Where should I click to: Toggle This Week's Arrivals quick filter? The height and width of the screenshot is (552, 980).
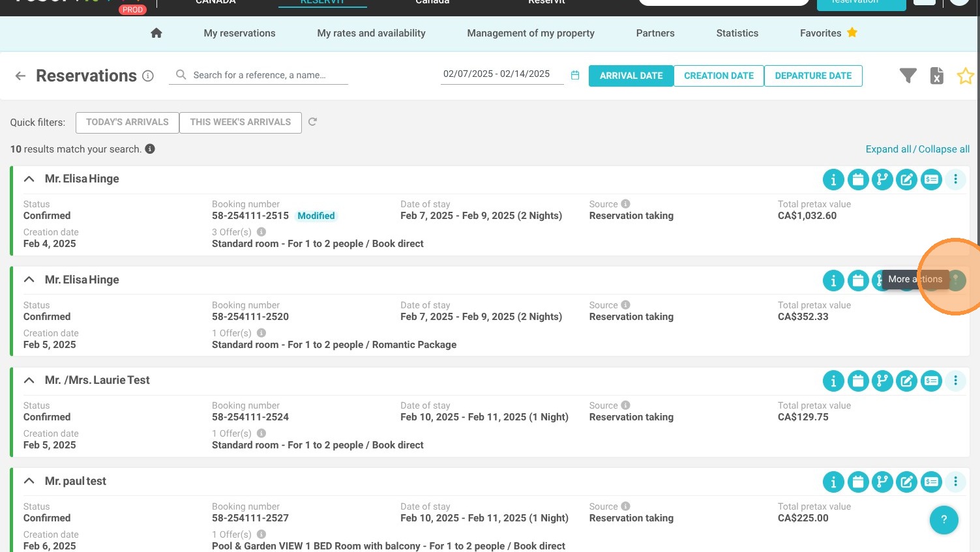click(241, 123)
